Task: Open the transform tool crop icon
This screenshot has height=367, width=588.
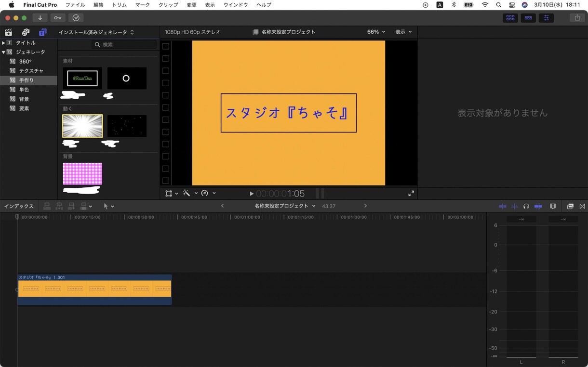Action: click(x=169, y=193)
